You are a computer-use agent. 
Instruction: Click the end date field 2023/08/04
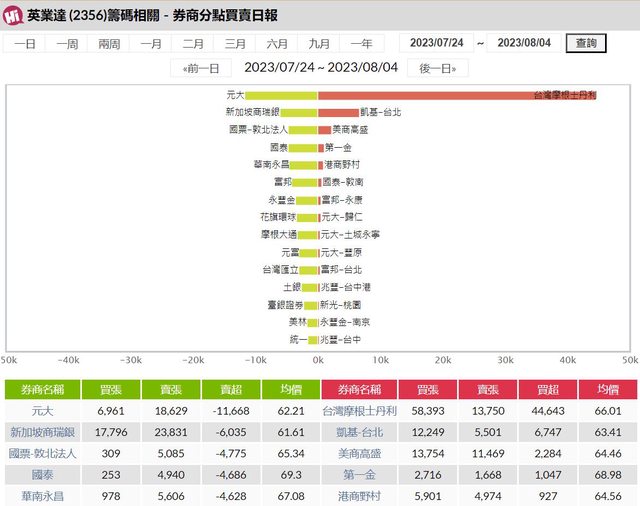[x=524, y=43]
